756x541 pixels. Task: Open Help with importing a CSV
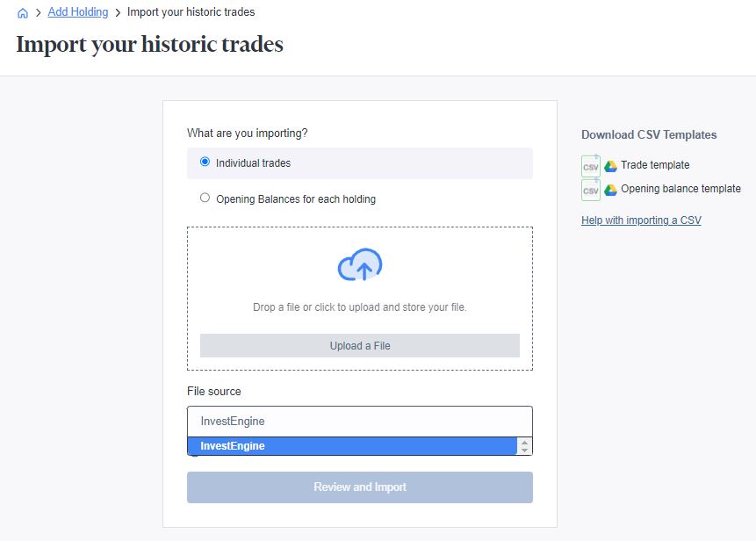(x=642, y=220)
